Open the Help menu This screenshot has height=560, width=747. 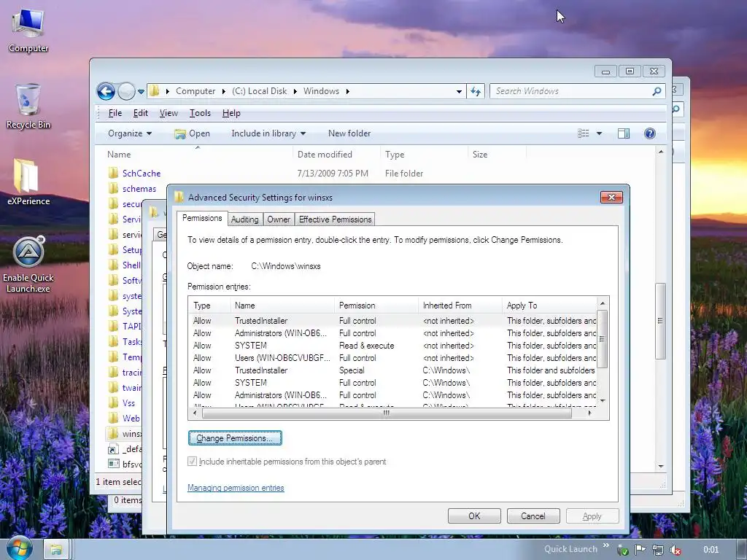[x=231, y=113]
